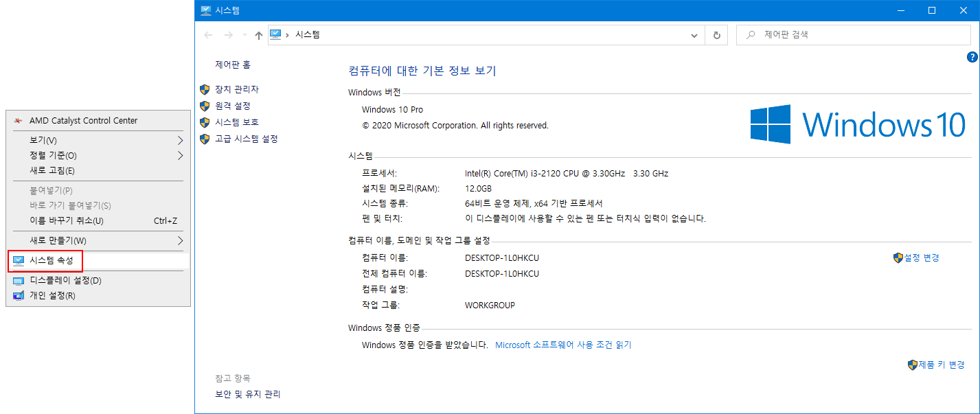The width and height of the screenshot is (980, 414).
Task: Click the 디스플레이 설정 display icon
Action: [x=18, y=280]
